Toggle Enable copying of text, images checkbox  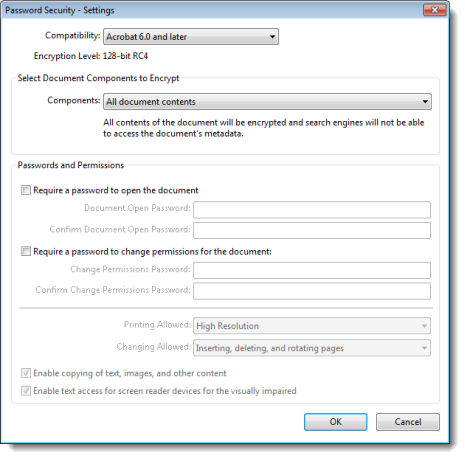(x=26, y=373)
